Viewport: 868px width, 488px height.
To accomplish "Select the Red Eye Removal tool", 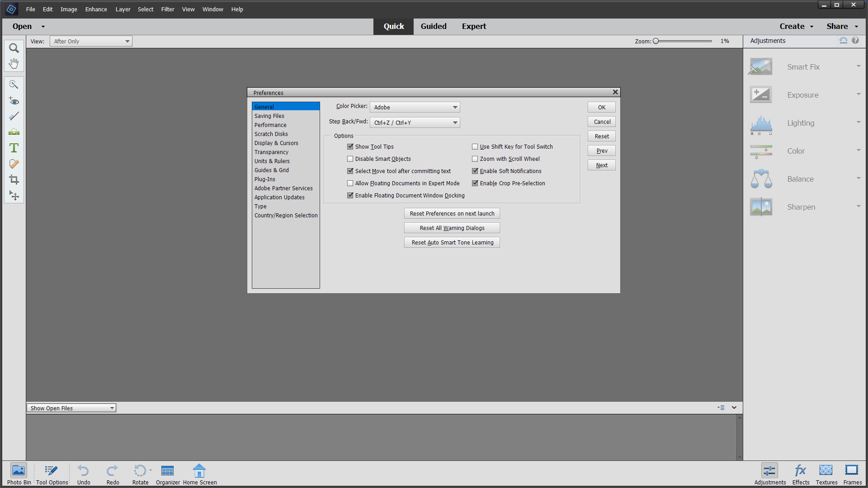I will [14, 101].
